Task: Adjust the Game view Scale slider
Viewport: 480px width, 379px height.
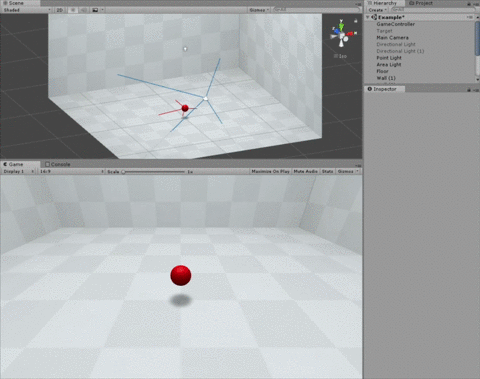Action: coord(154,172)
